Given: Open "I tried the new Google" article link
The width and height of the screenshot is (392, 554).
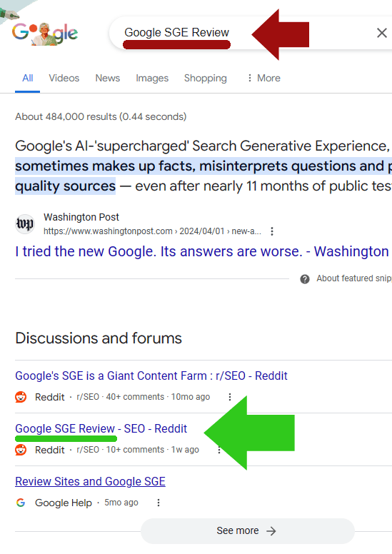Looking at the screenshot, I should pos(202,251).
